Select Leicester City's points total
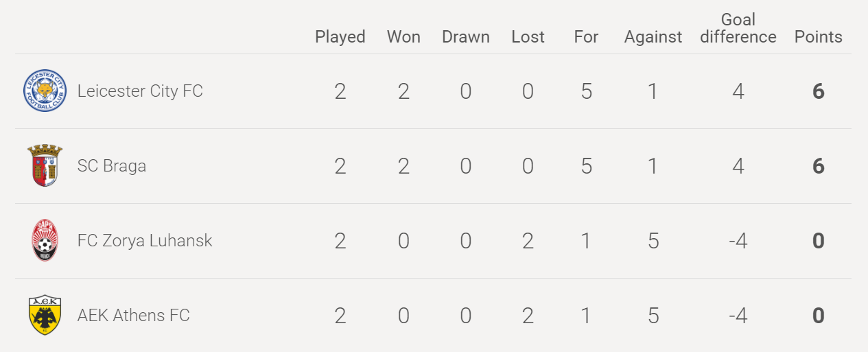 tap(819, 91)
